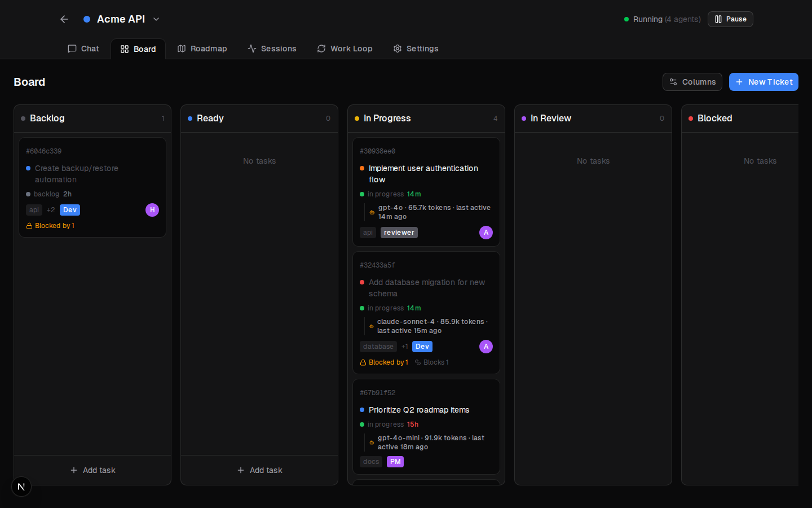Switch to the Roadmap tab

tap(202, 49)
